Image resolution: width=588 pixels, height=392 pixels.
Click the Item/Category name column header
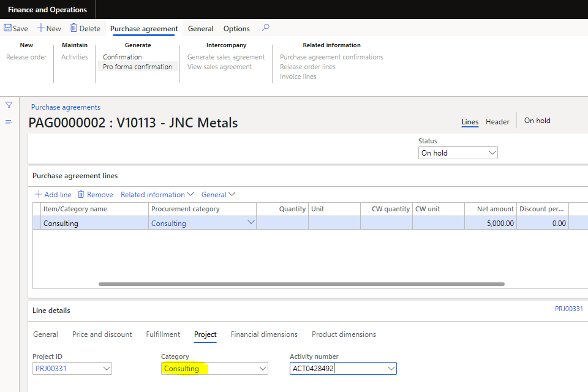click(94, 209)
